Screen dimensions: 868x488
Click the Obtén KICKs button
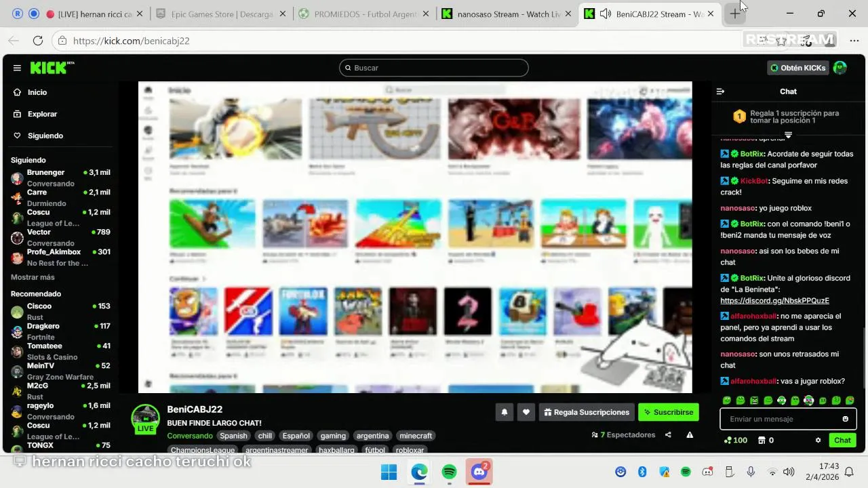click(797, 68)
